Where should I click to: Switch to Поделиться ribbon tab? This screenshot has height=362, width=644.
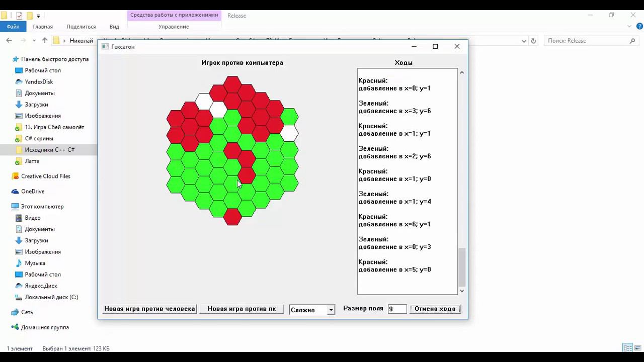point(81,27)
